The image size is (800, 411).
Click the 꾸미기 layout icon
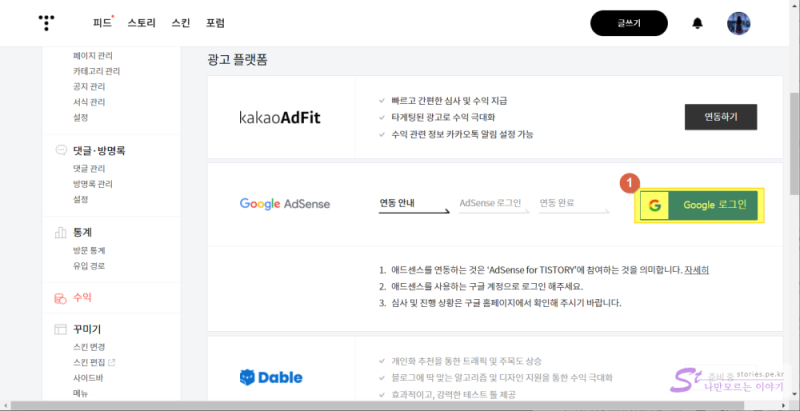[x=61, y=329]
